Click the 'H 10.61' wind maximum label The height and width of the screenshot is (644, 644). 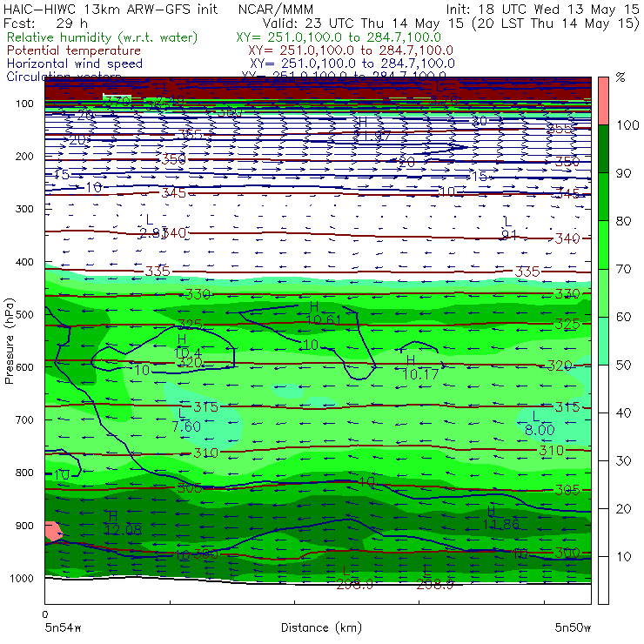click(x=324, y=313)
